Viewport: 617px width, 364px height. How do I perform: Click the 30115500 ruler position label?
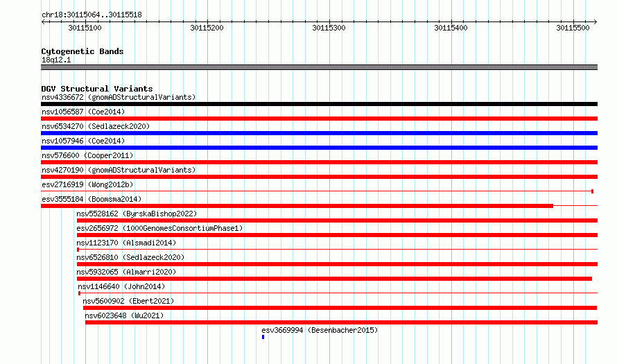(x=573, y=28)
